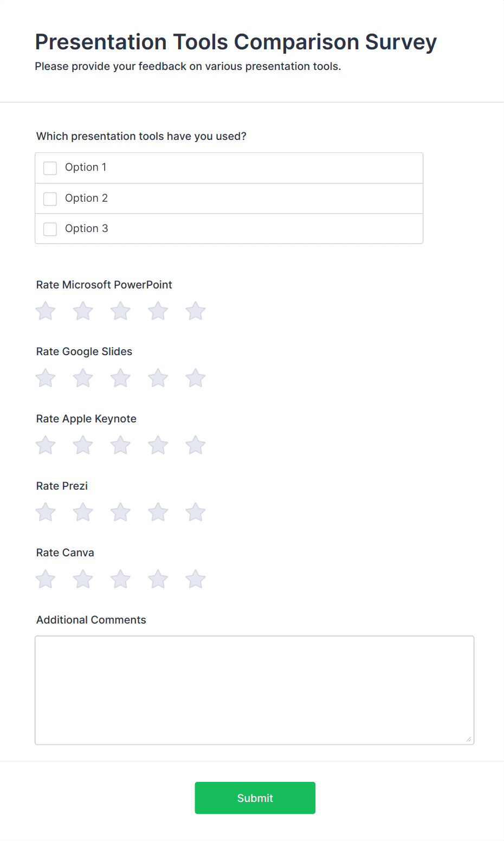Rate Canva four stars
Screen dimensions: 504x841
pyautogui.click(x=158, y=580)
